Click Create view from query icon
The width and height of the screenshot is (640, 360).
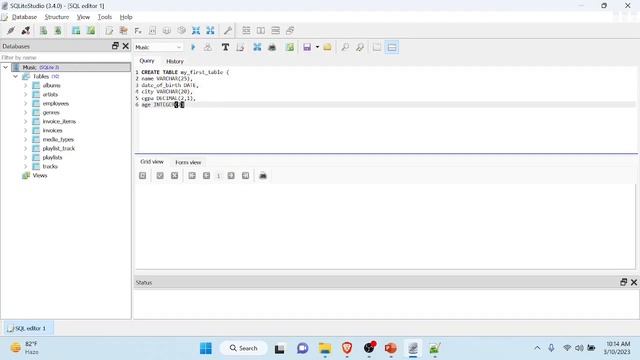(290, 47)
